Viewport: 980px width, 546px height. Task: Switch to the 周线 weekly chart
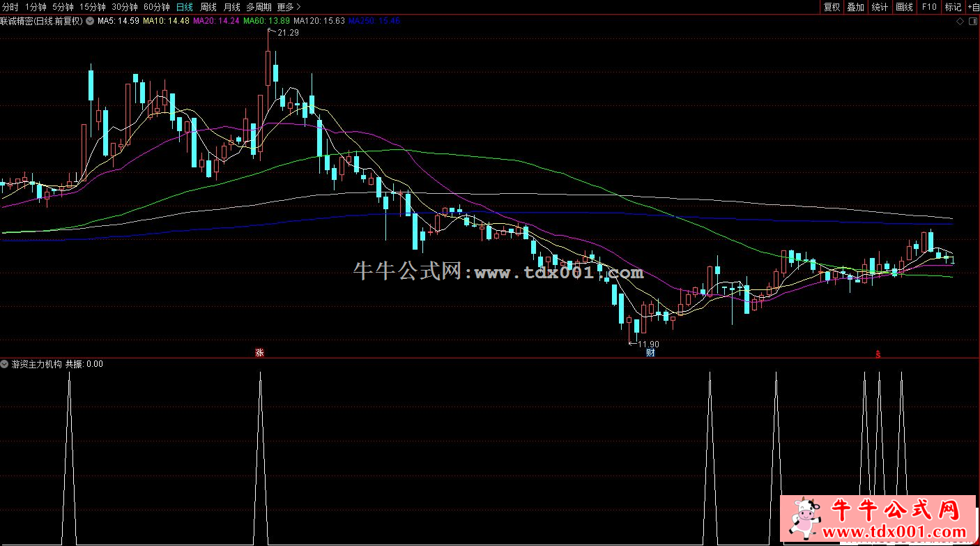tap(208, 7)
